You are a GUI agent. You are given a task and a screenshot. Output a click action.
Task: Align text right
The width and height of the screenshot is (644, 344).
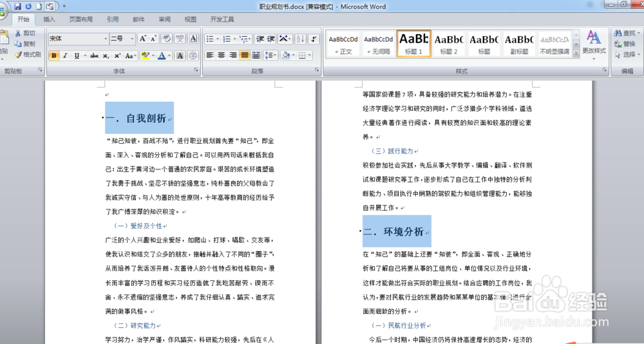(233, 55)
